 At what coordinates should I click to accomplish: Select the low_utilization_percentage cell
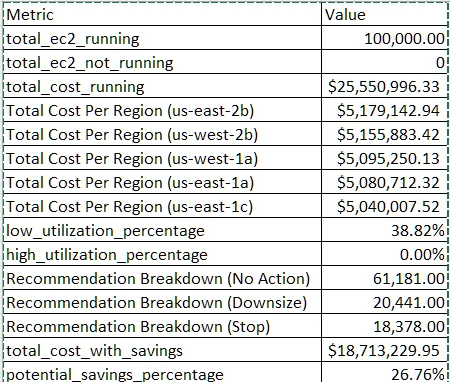(x=162, y=230)
